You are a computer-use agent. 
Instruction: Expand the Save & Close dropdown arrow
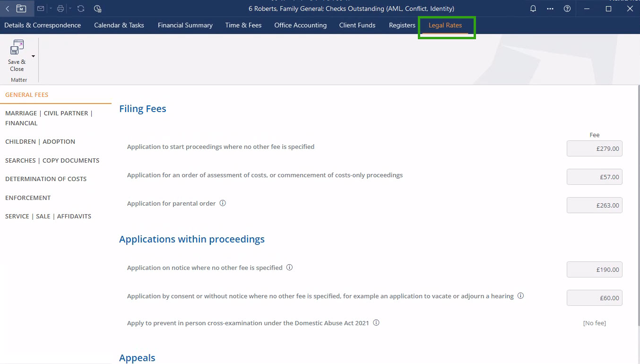(x=33, y=56)
